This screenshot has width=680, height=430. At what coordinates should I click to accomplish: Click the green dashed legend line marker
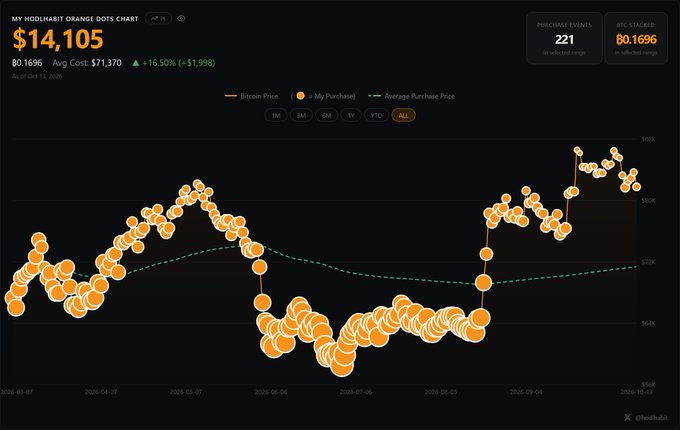click(x=374, y=96)
